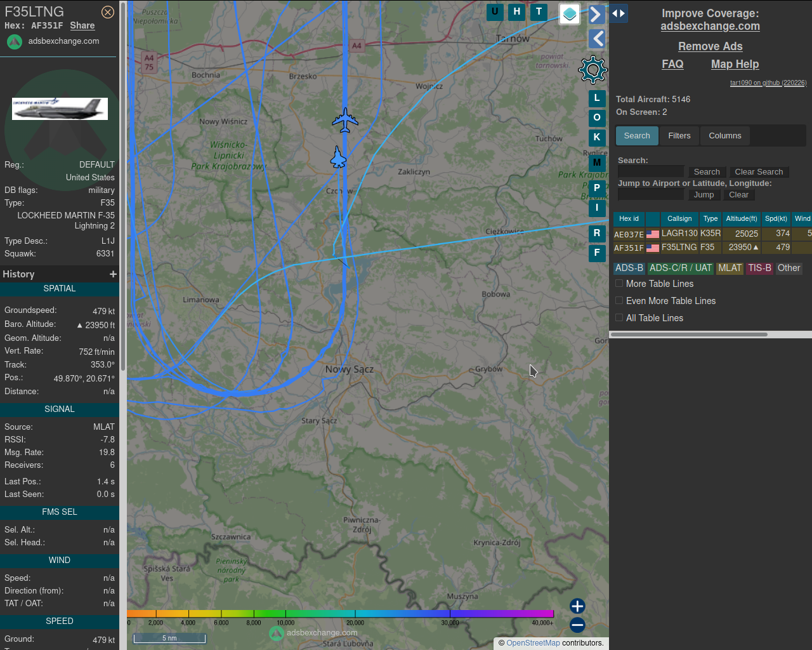This screenshot has width=812, height=650.
Task: Toggle the M map button
Action: pos(597,163)
